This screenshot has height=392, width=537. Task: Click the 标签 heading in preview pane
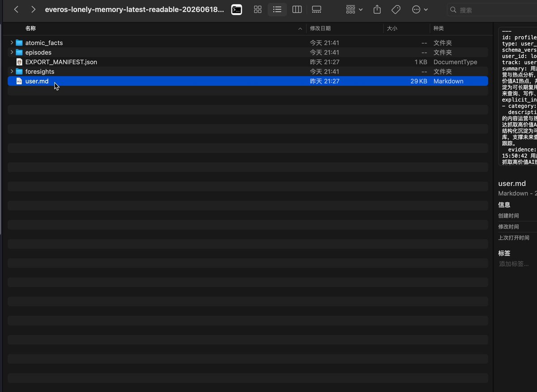(504, 253)
